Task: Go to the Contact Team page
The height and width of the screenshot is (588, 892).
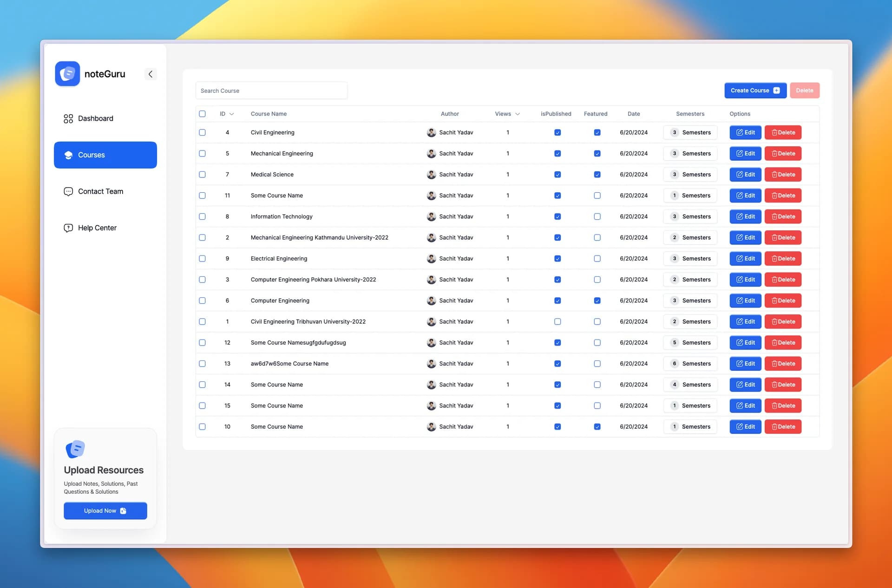Action: click(100, 191)
